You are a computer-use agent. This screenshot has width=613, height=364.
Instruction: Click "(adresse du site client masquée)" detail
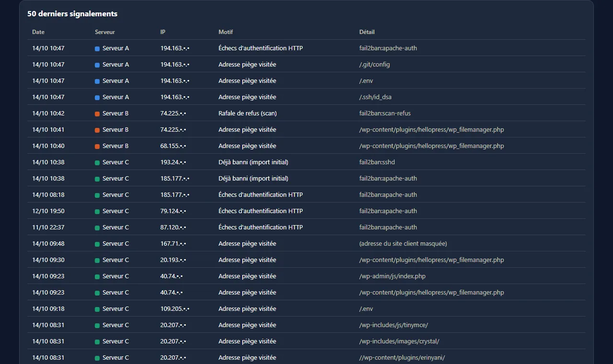[x=403, y=244]
